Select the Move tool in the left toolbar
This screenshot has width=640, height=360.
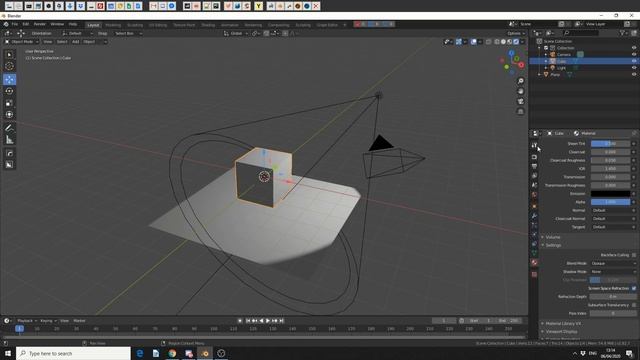9,79
